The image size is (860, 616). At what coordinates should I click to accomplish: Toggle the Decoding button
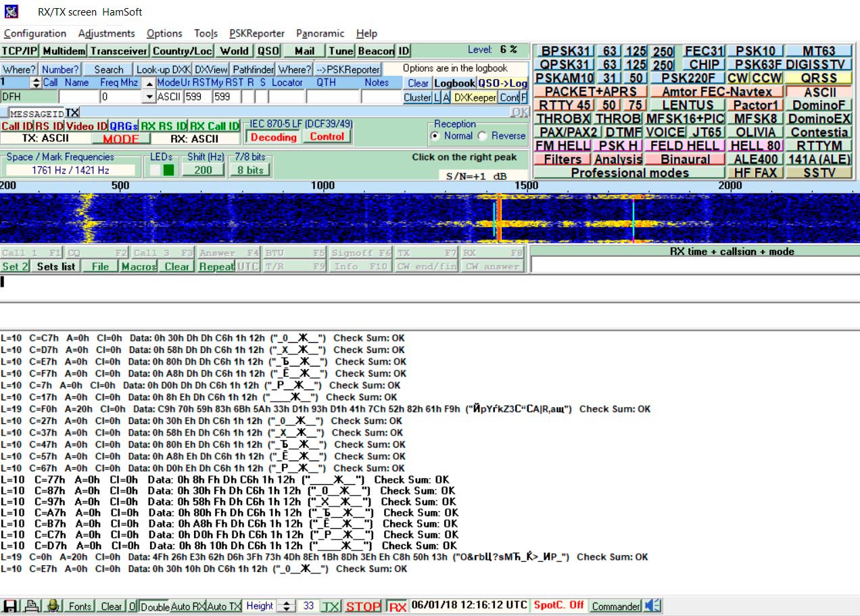click(x=274, y=137)
